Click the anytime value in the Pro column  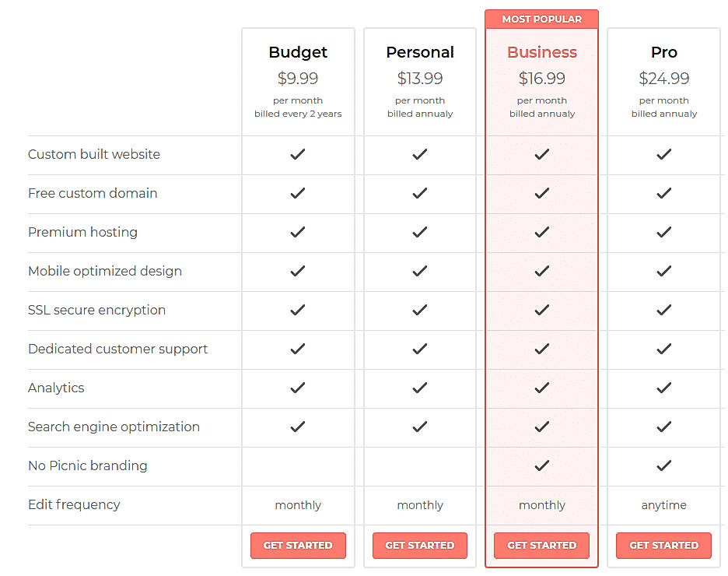point(663,504)
